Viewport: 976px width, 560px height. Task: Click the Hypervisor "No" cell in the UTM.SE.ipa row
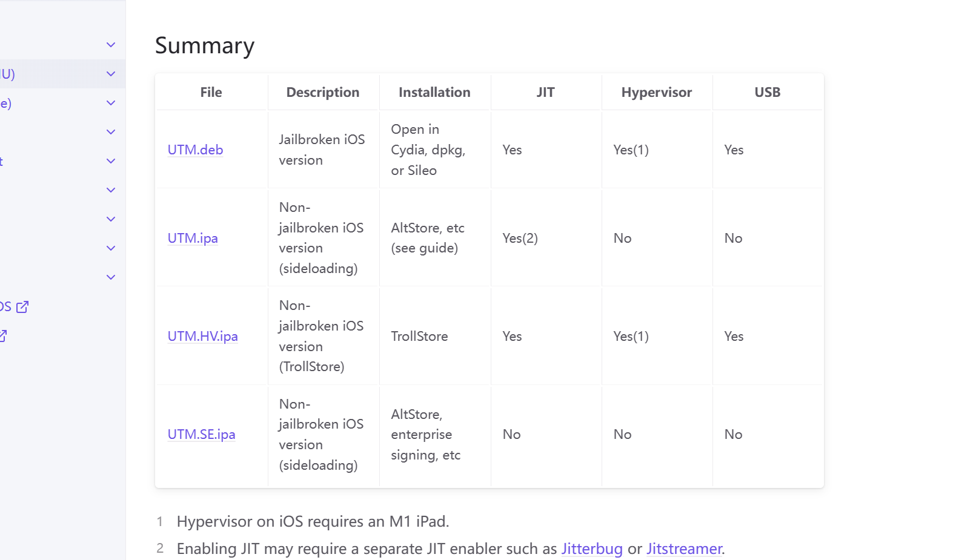657,434
